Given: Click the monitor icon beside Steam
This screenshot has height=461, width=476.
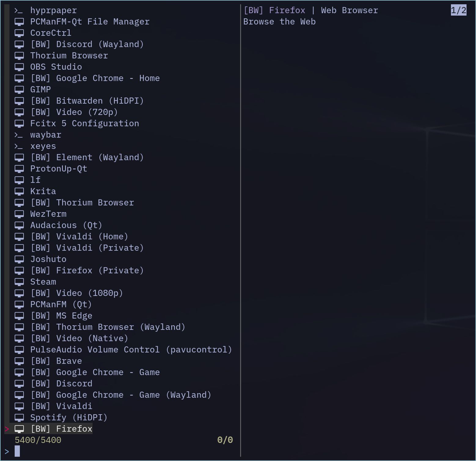Looking at the screenshot, I should [19, 282].
